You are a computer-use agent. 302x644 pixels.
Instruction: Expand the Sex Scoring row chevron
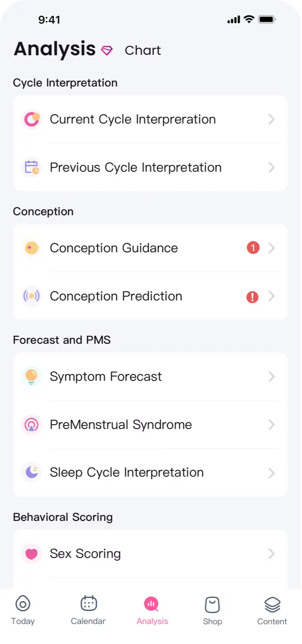click(x=271, y=554)
